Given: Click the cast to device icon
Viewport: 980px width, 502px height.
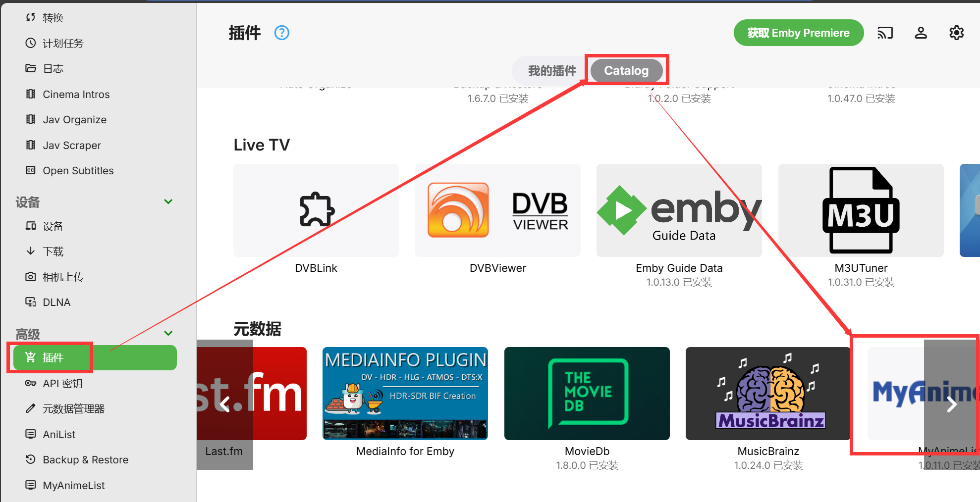Looking at the screenshot, I should click(x=885, y=33).
